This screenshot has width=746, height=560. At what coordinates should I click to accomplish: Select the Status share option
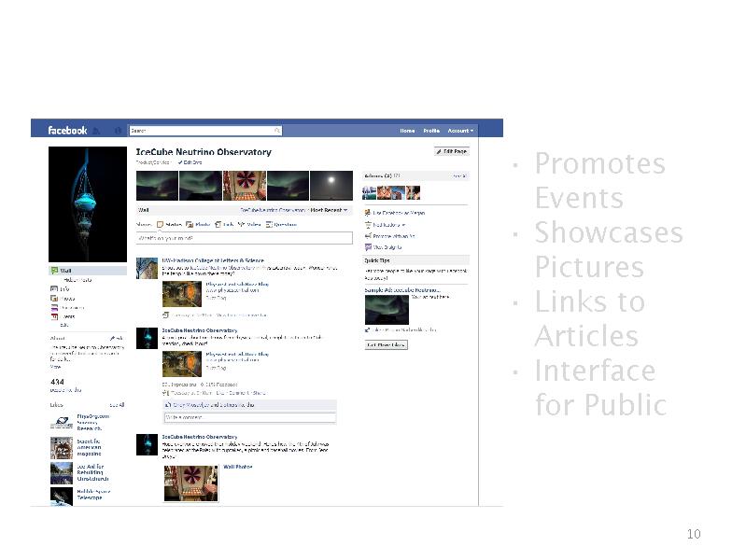click(x=169, y=224)
